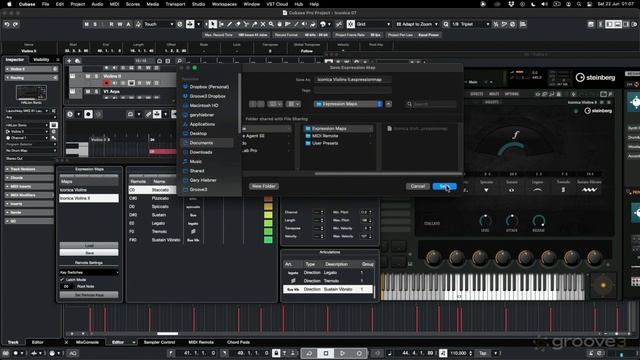Select the Mute X tool

pos(263,24)
